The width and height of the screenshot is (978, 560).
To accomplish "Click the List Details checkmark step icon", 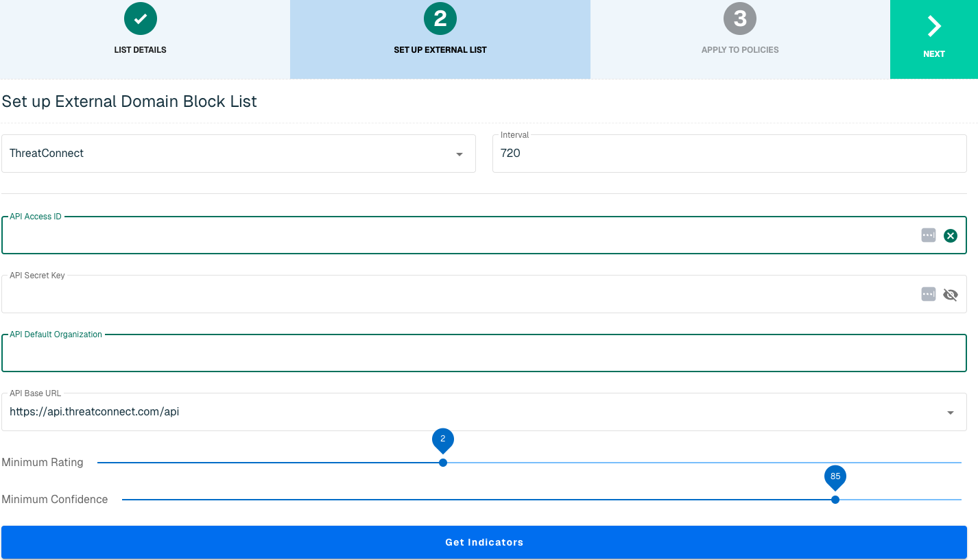I will point(141,19).
